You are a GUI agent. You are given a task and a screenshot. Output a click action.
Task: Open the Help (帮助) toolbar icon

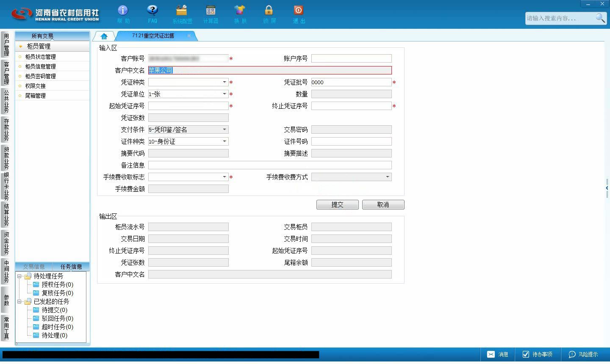pyautogui.click(x=123, y=14)
